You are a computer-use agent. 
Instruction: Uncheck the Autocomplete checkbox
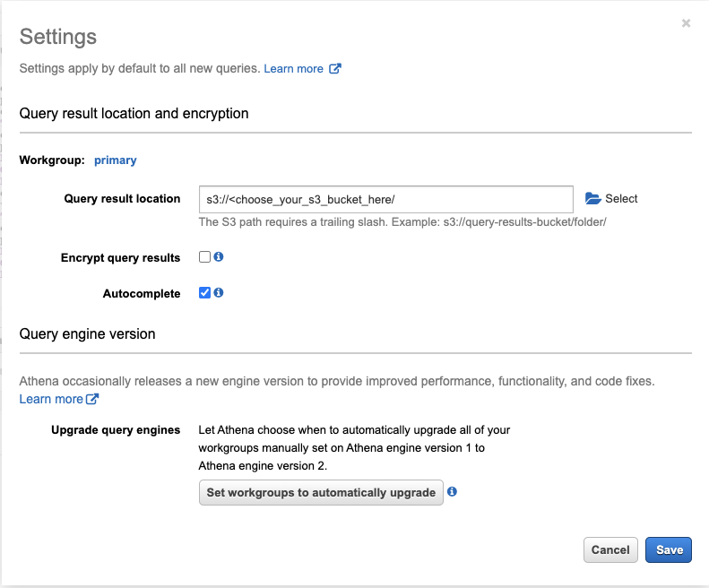tap(204, 293)
